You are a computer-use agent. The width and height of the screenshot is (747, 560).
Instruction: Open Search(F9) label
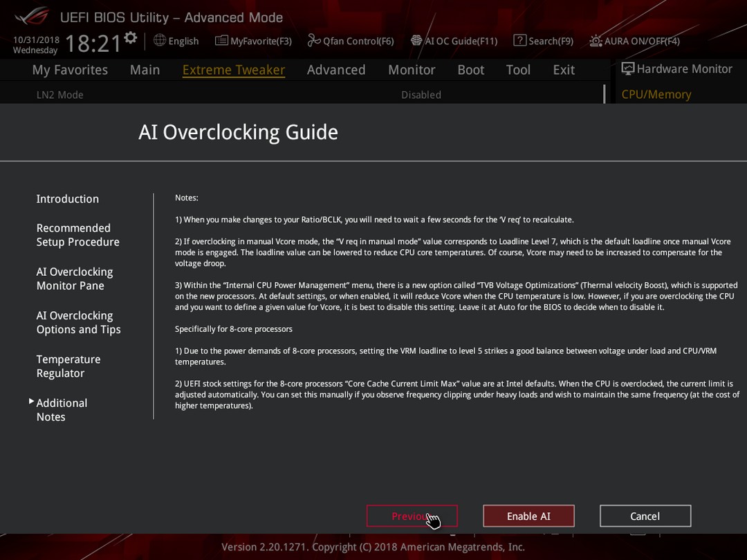coord(551,41)
